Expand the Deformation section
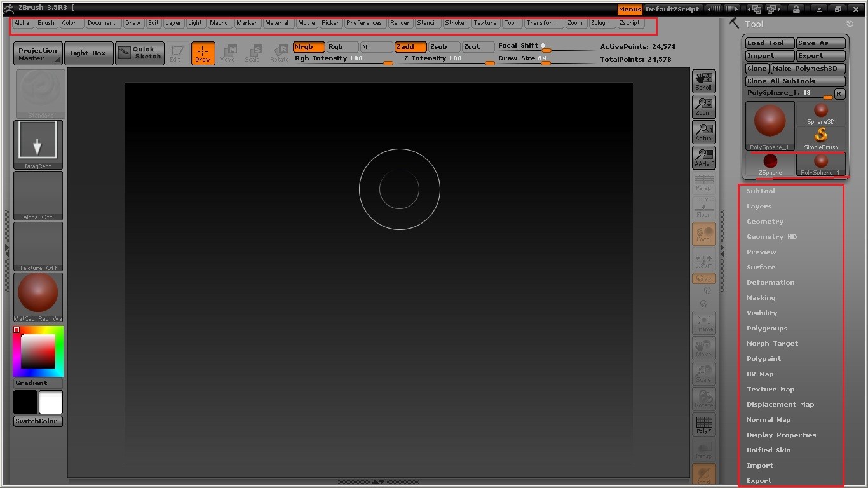 point(770,283)
